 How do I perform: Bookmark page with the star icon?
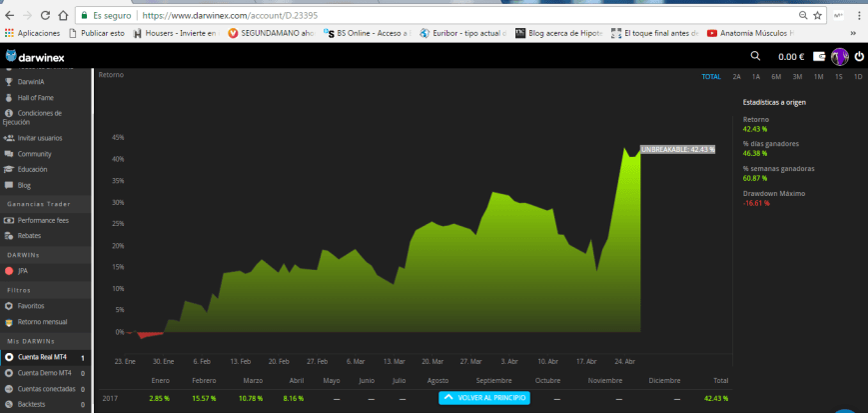point(817,16)
